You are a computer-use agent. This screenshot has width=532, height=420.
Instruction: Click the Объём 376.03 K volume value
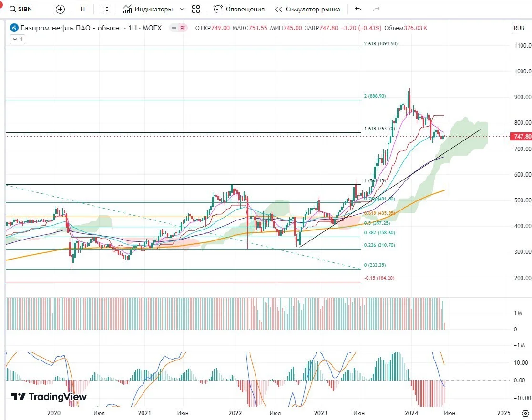coord(406,28)
